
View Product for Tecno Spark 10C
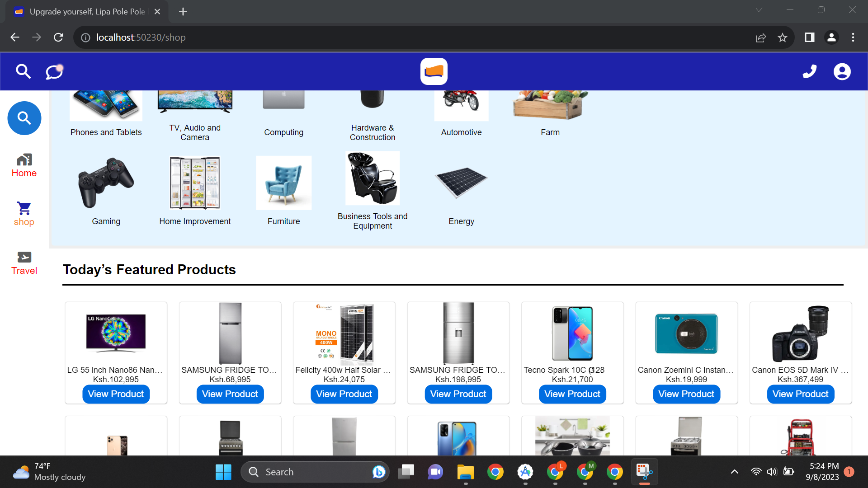[572, 394]
